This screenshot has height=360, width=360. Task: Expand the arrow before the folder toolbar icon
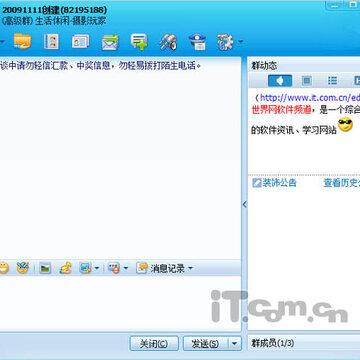2,42
